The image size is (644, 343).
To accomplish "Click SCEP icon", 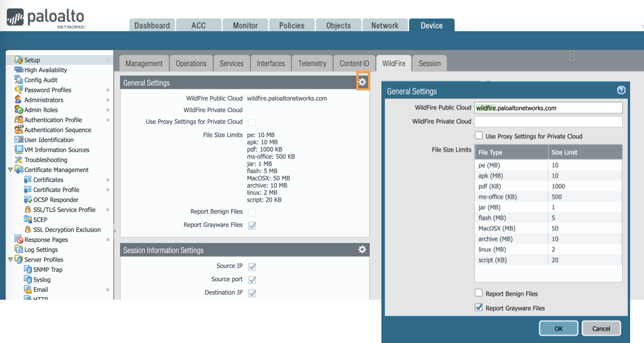I will pyautogui.click(x=28, y=219).
